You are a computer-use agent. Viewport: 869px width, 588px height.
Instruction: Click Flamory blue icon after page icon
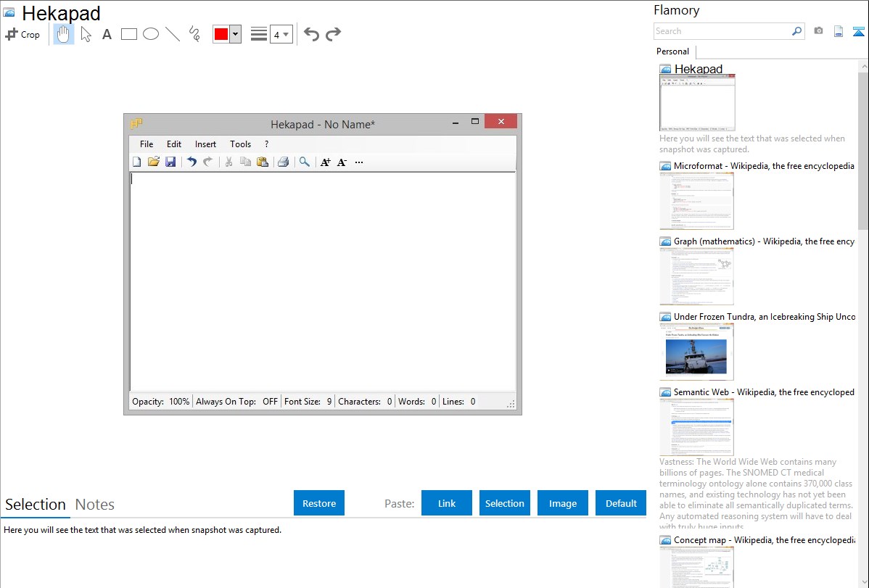coord(858,31)
